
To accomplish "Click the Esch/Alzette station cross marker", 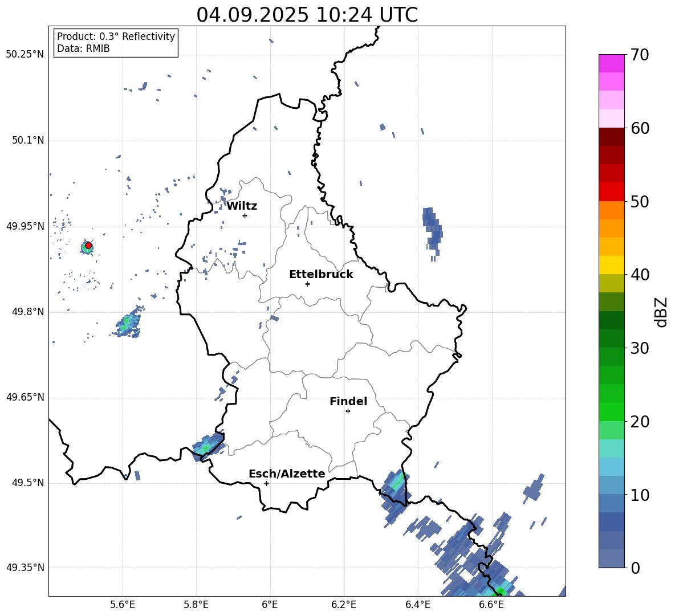I will [x=266, y=483].
